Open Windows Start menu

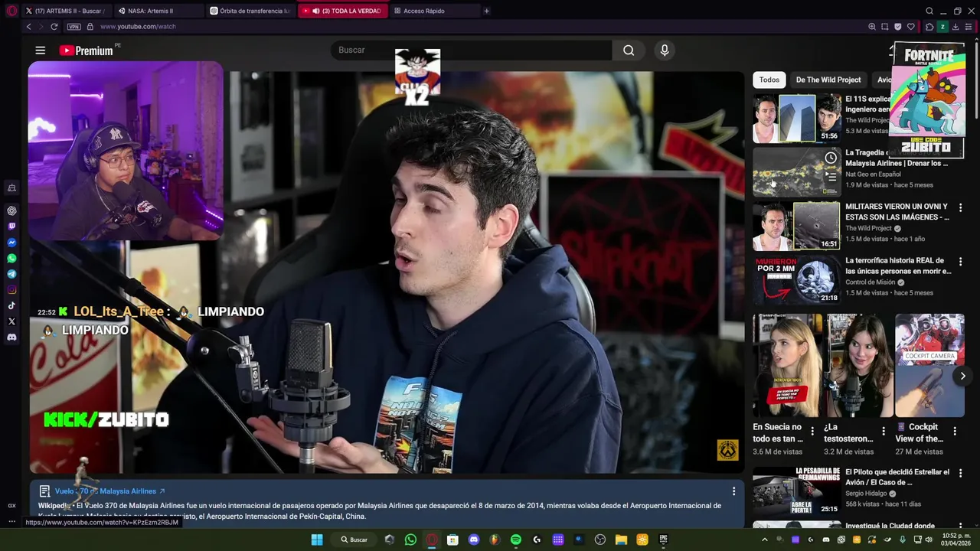click(x=317, y=540)
